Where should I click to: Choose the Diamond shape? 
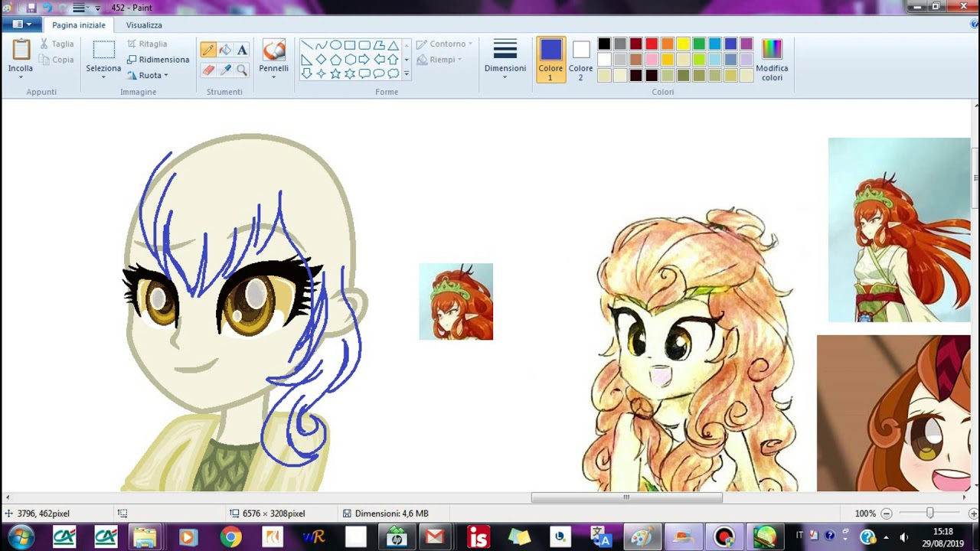(322, 60)
